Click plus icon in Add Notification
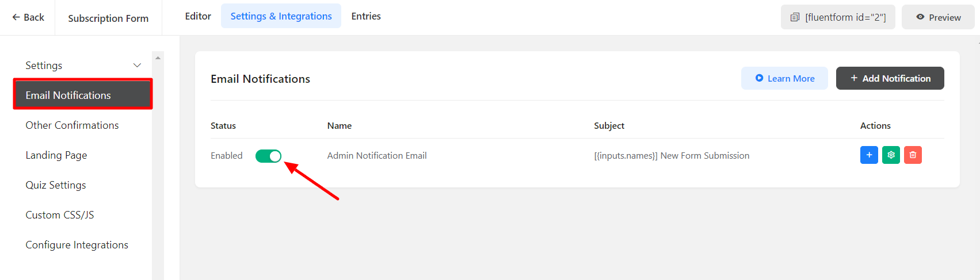 coord(854,78)
